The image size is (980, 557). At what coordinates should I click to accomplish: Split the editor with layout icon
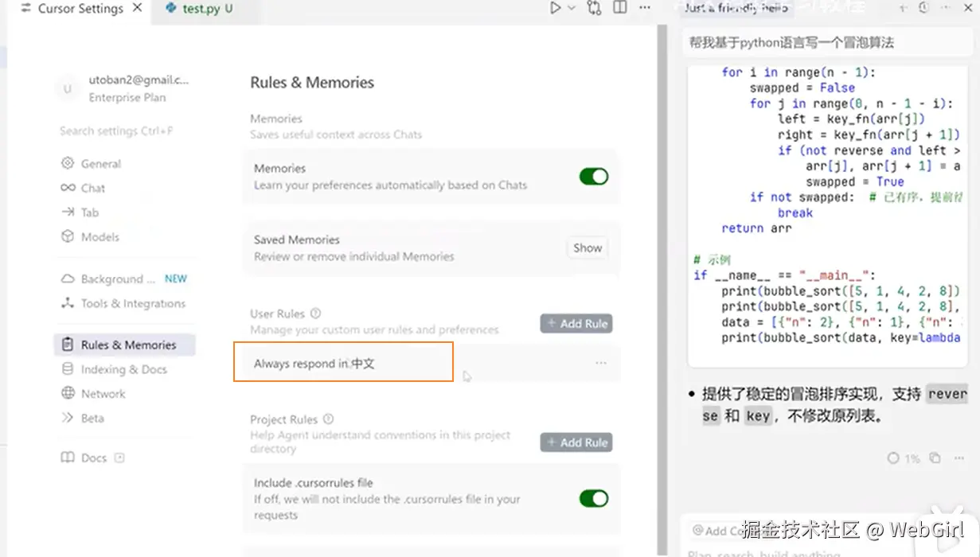click(620, 8)
